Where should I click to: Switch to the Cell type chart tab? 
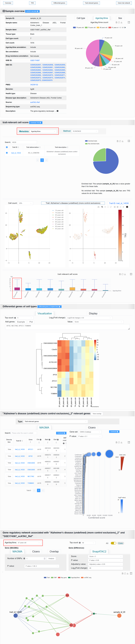81,18
